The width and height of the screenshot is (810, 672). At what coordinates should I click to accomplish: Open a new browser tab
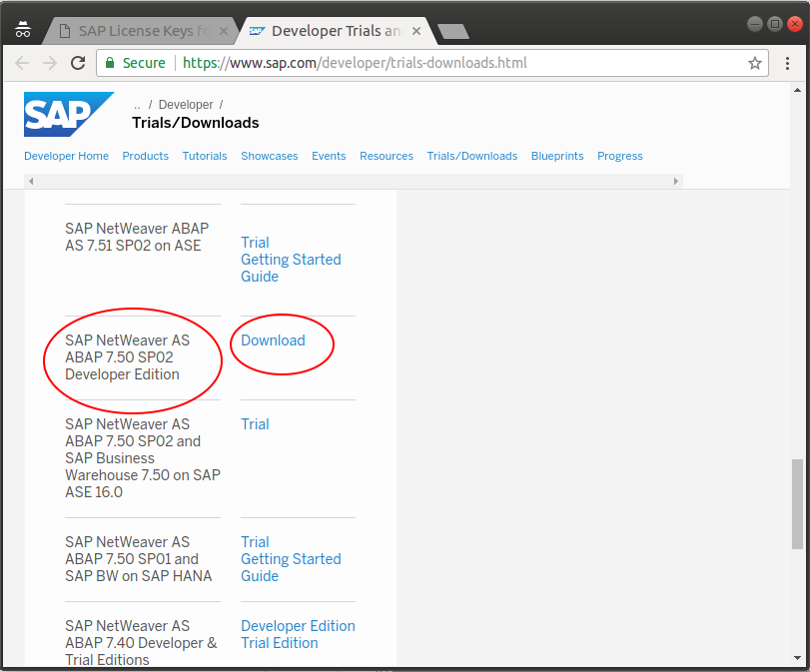click(x=453, y=31)
